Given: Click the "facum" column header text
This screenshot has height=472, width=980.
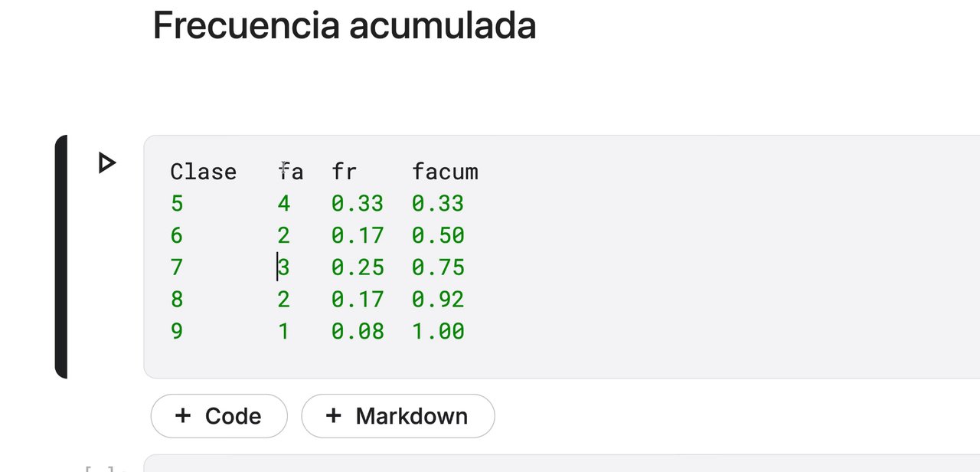Looking at the screenshot, I should pyautogui.click(x=445, y=172).
